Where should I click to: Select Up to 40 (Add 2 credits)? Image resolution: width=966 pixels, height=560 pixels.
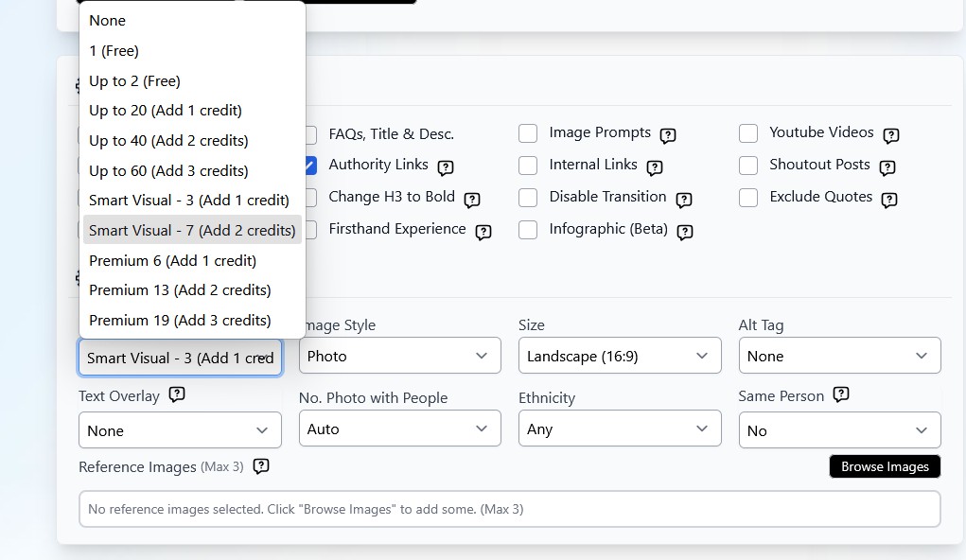[192, 140]
